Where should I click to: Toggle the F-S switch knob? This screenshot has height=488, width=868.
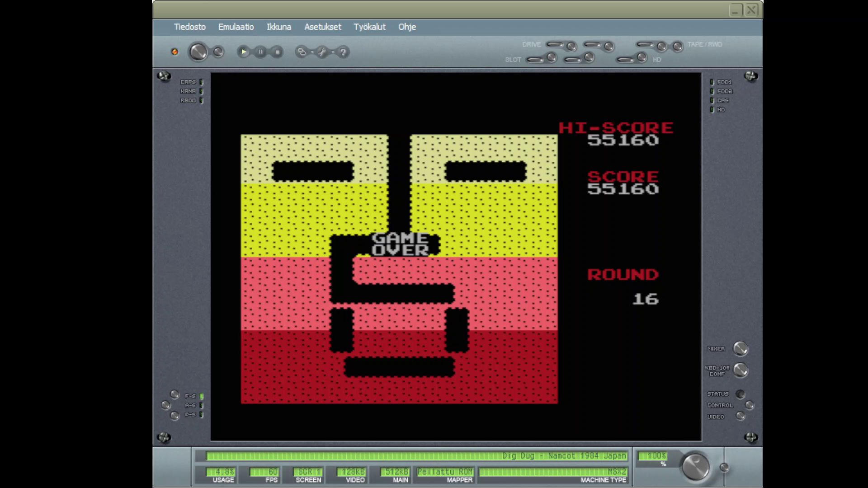175,394
